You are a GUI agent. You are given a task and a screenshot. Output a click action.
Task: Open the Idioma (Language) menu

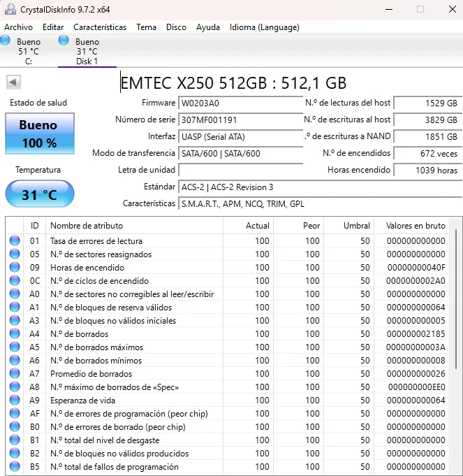265,27
